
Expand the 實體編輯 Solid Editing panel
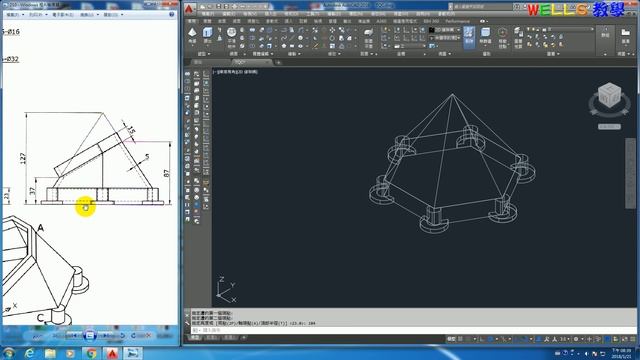click(262, 54)
